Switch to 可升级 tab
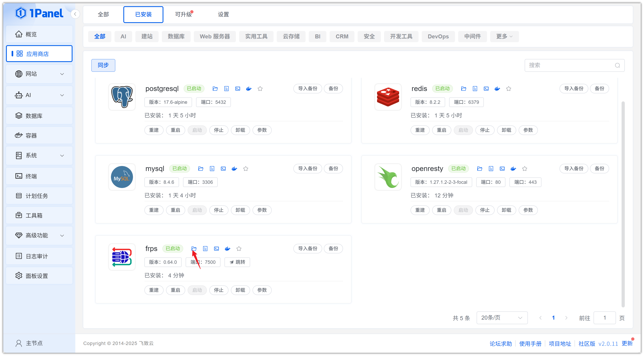Image resolution: width=644 pixels, height=356 pixels. [183, 14]
